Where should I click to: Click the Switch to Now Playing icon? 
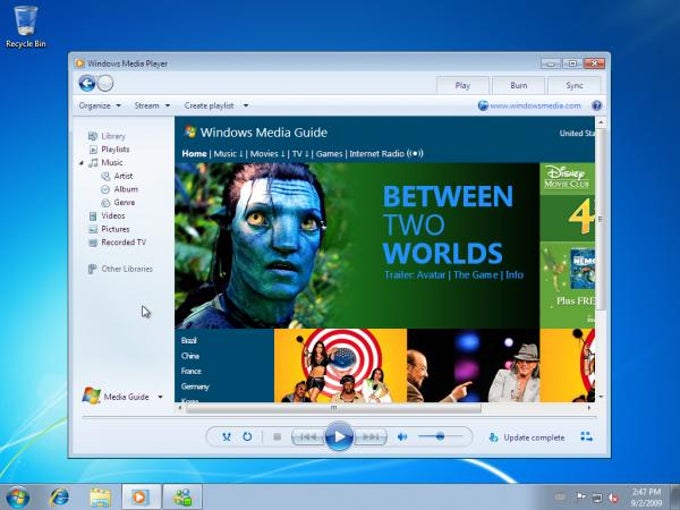click(586, 436)
